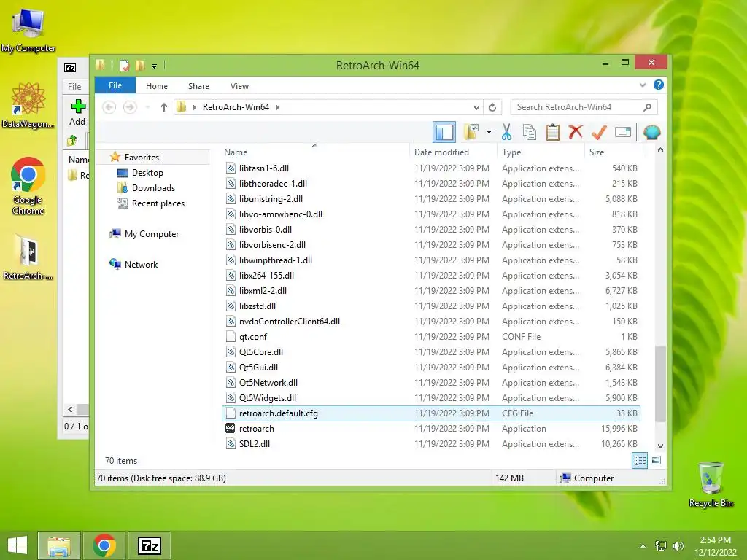Screen dimensions: 747x560
Task: Click File Explorer icon on taskbar
Action: click(59, 545)
